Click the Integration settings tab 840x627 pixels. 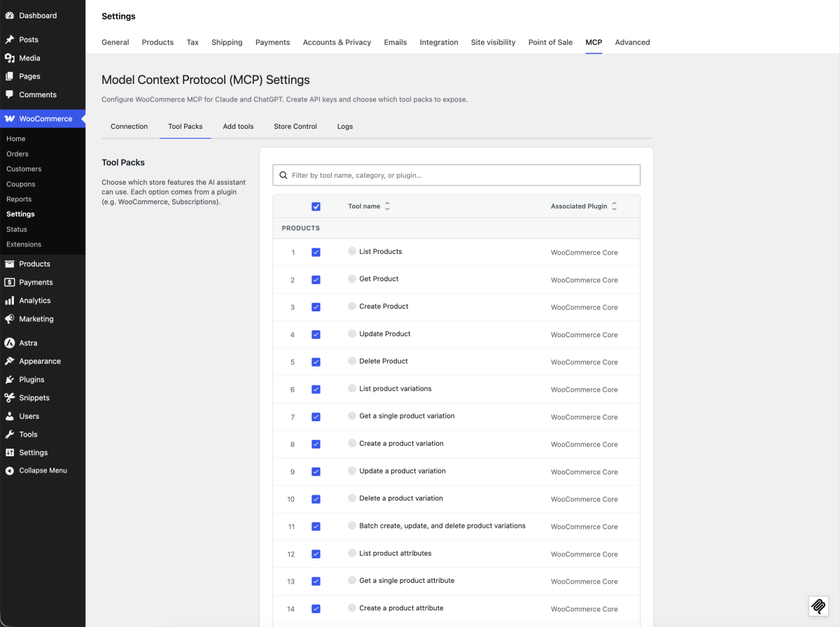pos(439,42)
